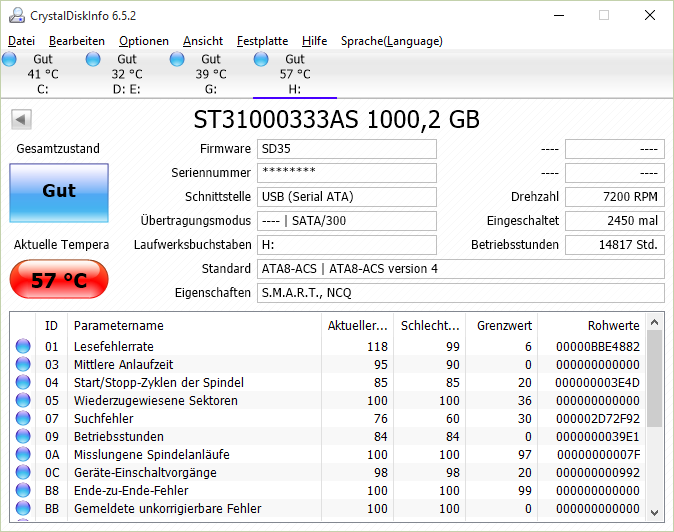Click the Firmware field showing SD35
The width and height of the screenshot is (674, 532).
[x=347, y=149]
